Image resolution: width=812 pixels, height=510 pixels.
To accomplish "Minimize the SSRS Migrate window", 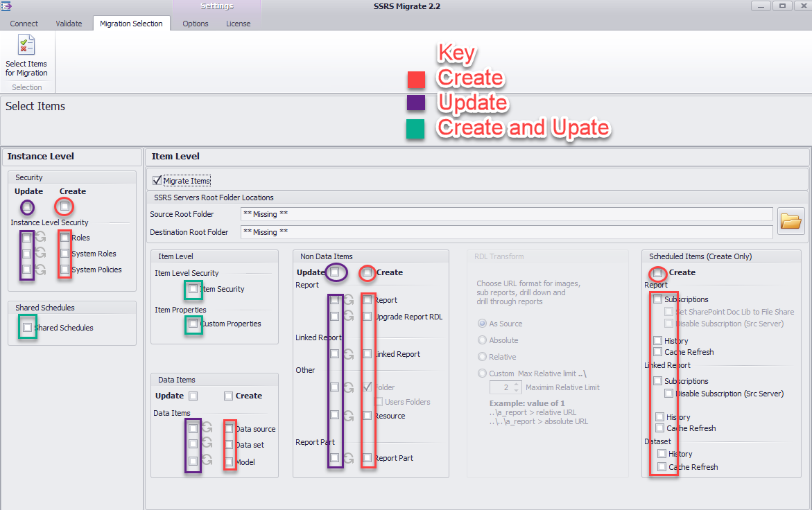I will pos(761,6).
